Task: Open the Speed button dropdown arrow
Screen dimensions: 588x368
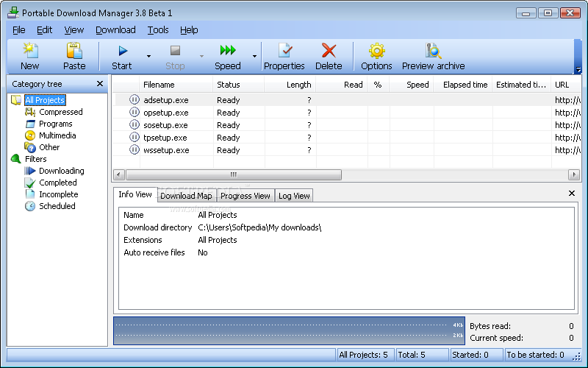Action: click(x=254, y=57)
